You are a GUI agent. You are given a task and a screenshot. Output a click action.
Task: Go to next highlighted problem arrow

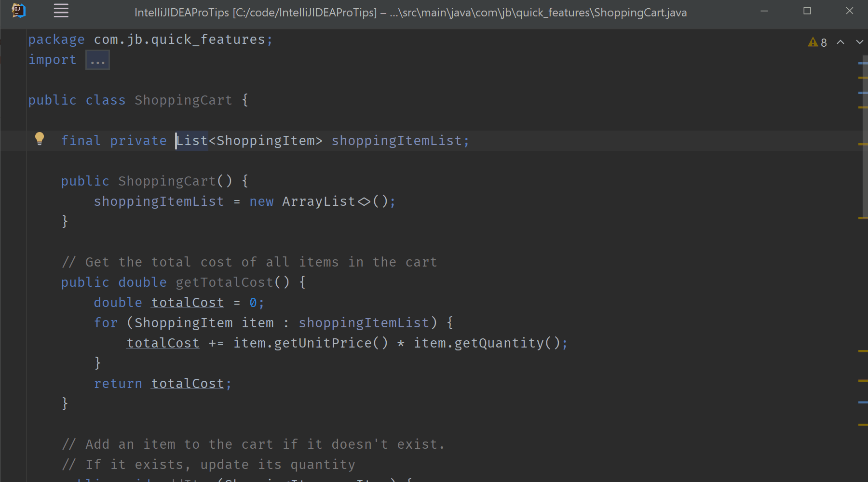pos(859,42)
